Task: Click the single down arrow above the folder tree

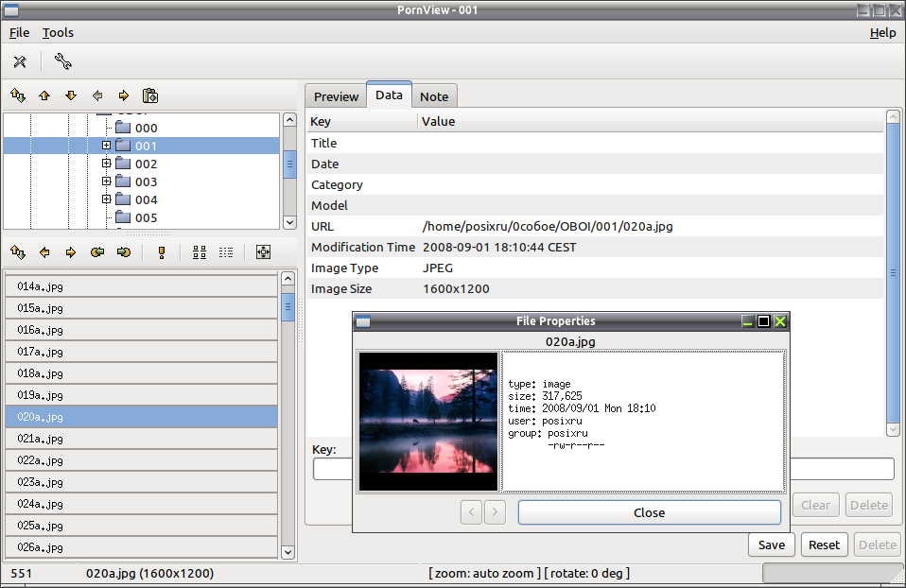Action: pyautogui.click(x=71, y=95)
